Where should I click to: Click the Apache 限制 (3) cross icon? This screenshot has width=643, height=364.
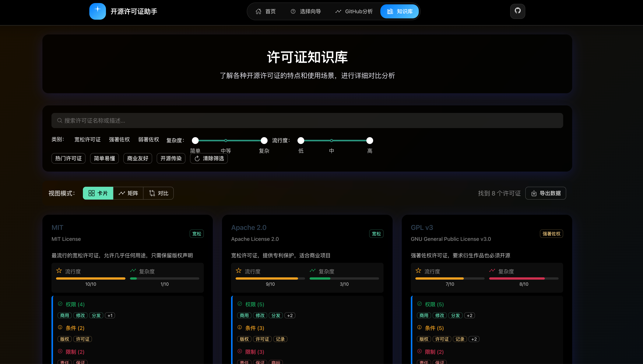(240, 351)
